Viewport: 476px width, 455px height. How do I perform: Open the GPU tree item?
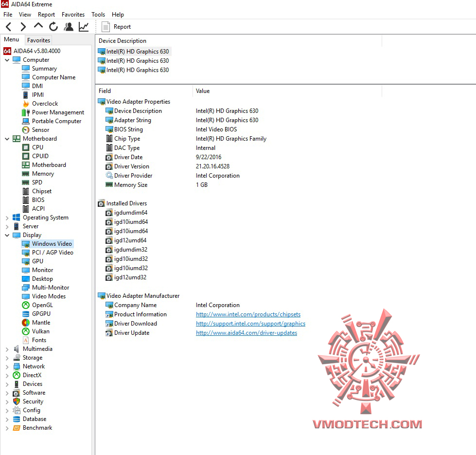click(x=33, y=261)
